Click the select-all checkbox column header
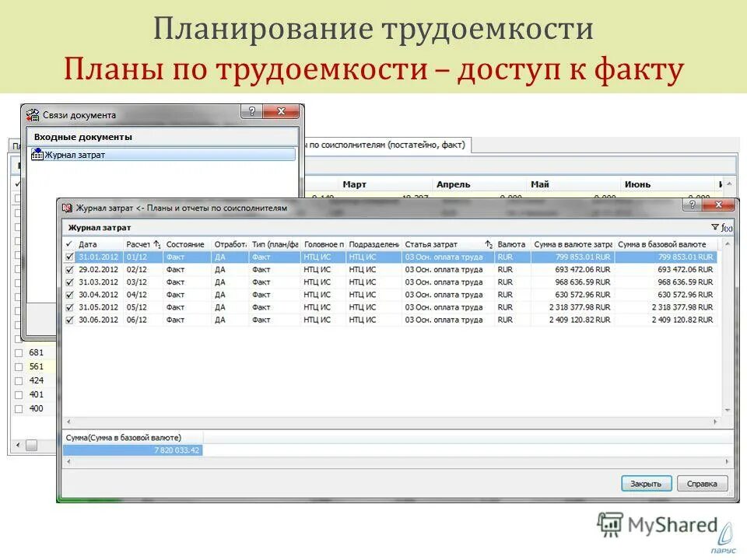The height and width of the screenshot is (560, 747). tap(71, 243)
